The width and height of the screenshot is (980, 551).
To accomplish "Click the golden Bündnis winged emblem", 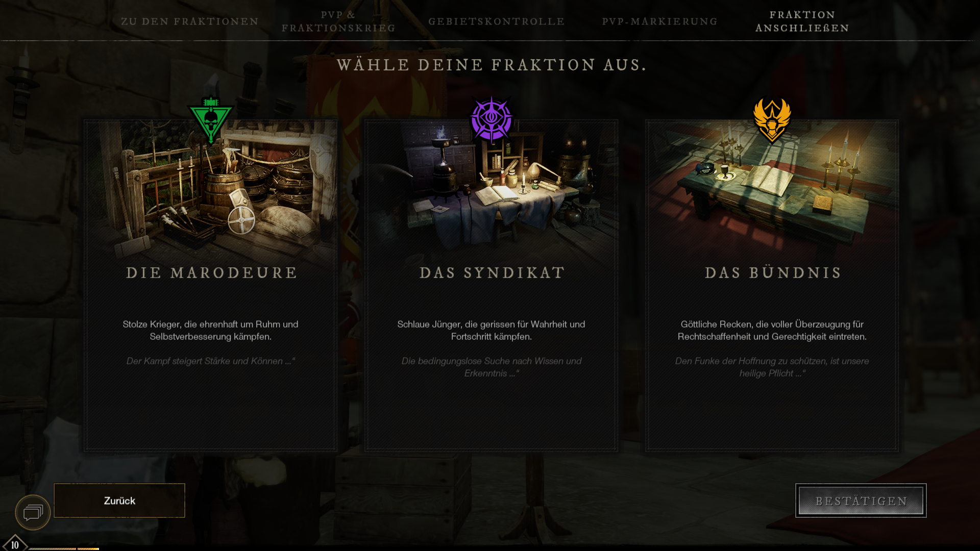I will [x=772, y=120].
